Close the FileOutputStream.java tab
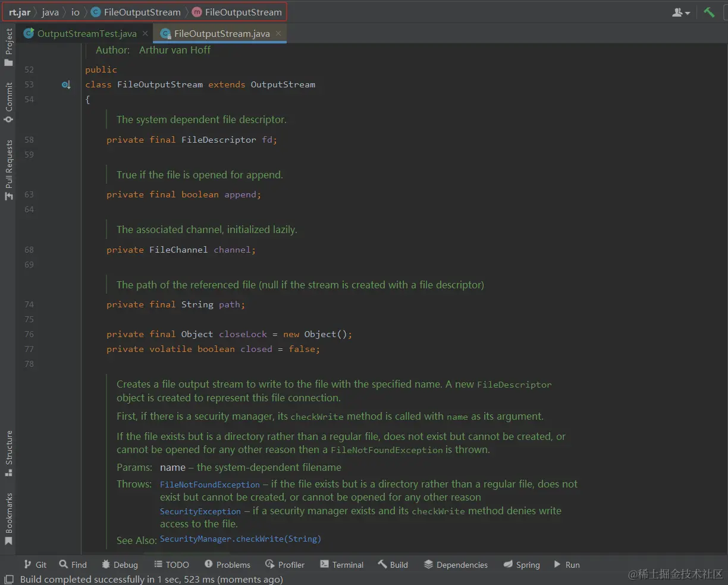The width and height of the screenshot is (728, 585). (x=278, y=33)
